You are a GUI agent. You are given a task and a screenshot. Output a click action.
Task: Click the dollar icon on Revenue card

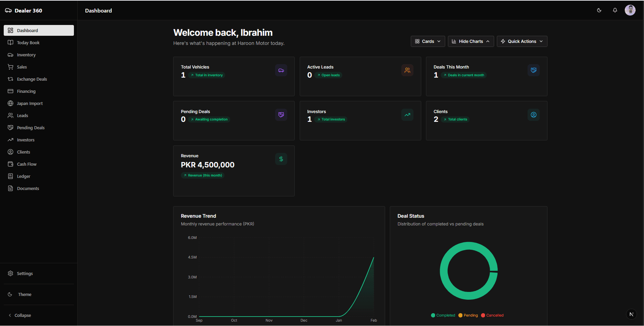pyautogui.click(x=281, y=159)
